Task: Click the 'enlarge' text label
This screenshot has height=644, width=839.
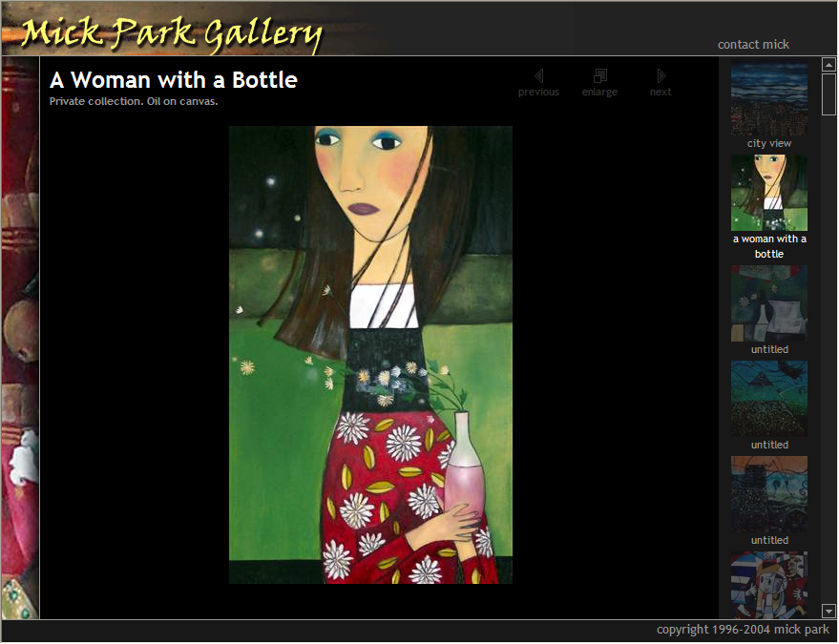Action: pos(599,93)
